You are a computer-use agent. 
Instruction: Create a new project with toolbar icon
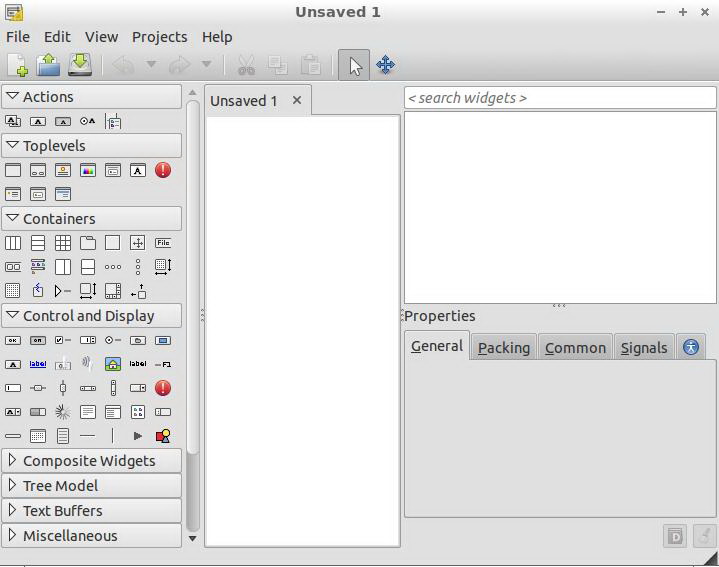coord(17,65)
